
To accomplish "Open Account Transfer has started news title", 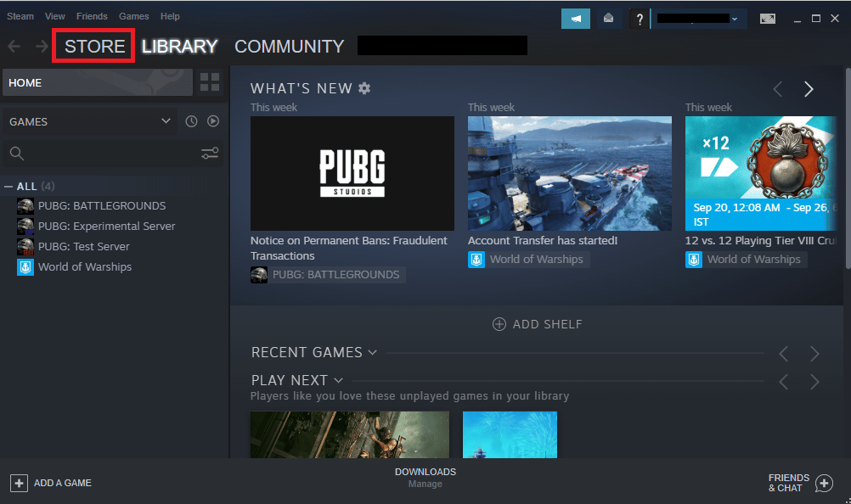I will click(x=543, y=241).
